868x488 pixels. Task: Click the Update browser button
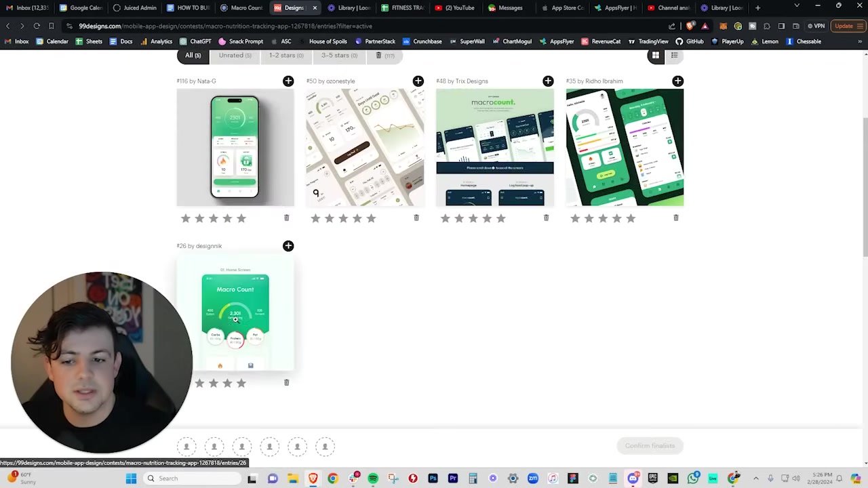[x=844, y=26]
